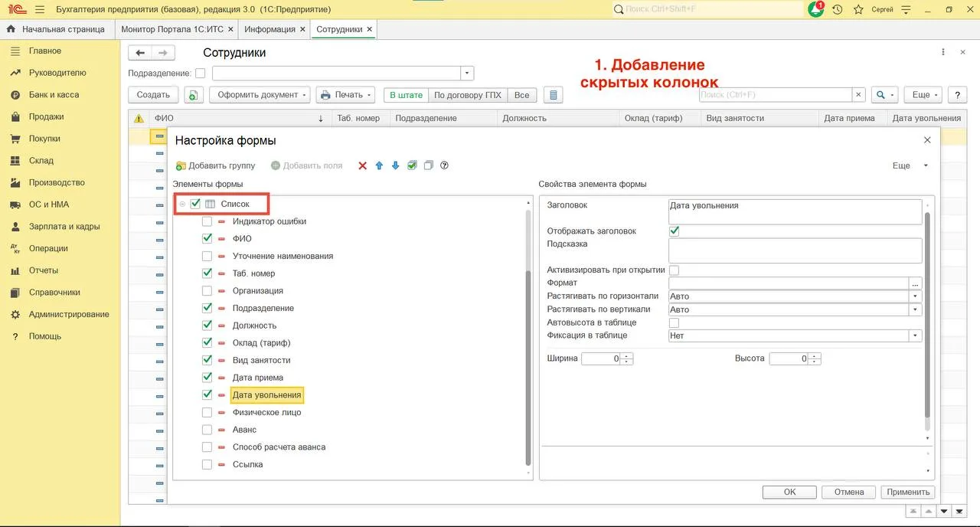The image size is (980, 527).
Task: Click into the Заголовок text field
Action: (795, 211)
